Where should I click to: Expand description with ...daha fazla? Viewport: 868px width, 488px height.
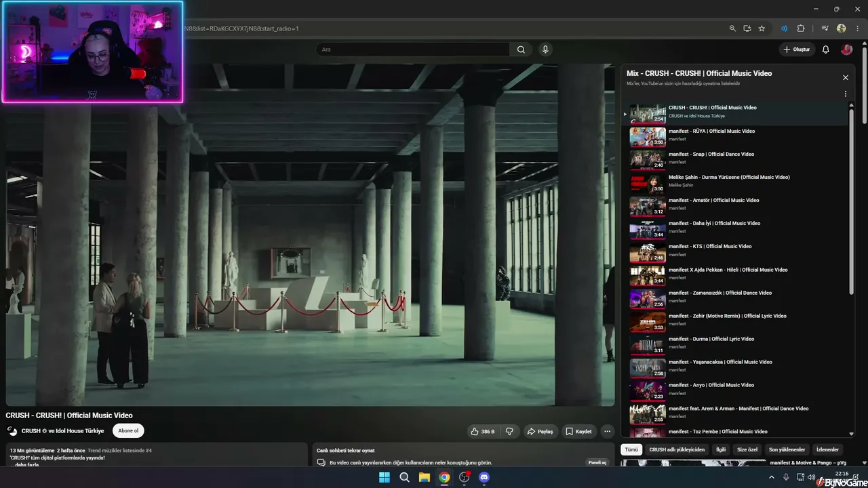click(x=24, y=465)
